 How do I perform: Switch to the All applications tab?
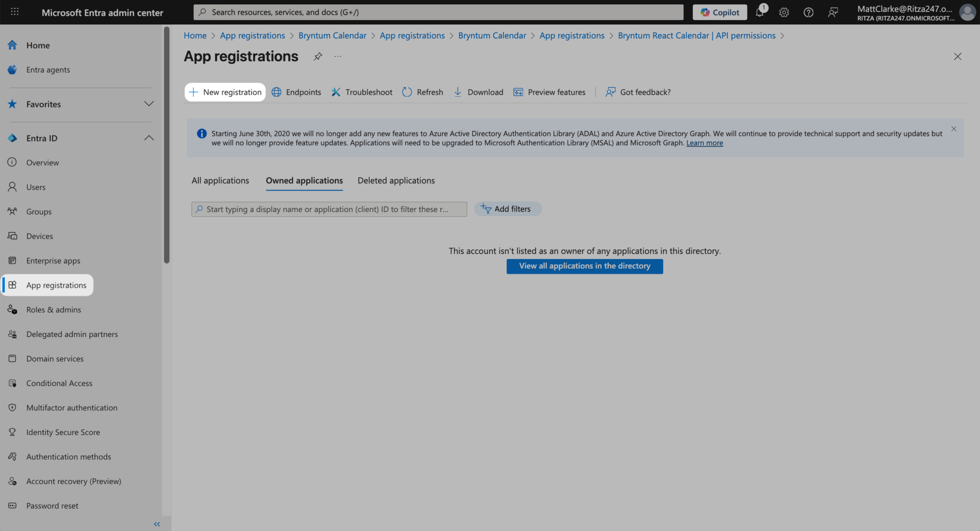pos(220,181)
